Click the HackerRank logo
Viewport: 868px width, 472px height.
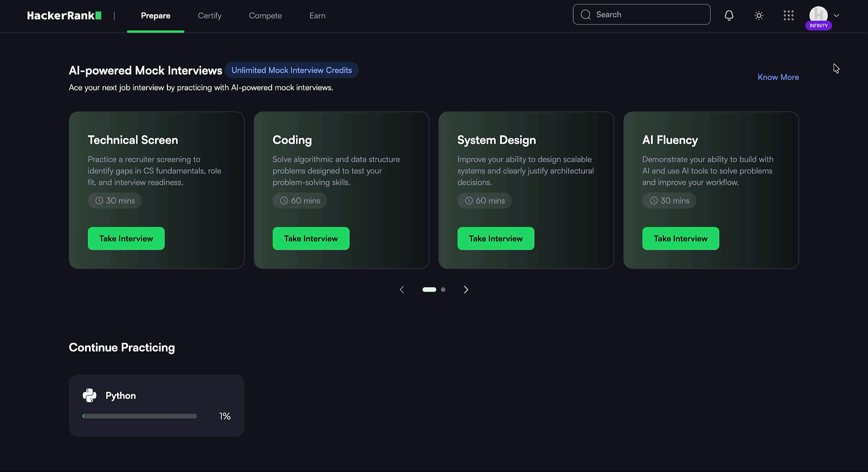64,15
